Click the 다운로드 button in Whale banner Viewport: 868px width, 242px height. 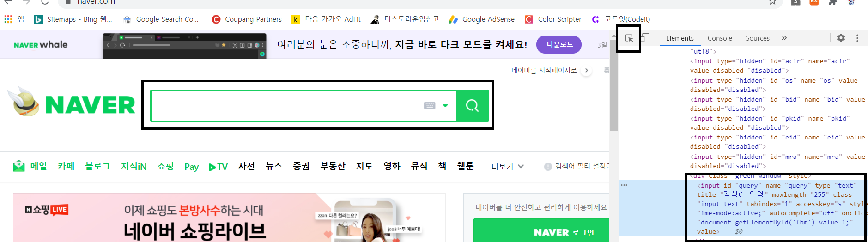point(559,44)
